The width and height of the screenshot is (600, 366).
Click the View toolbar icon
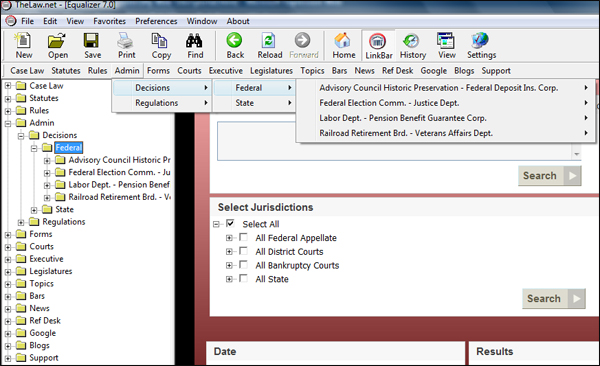(x=446, y=41)
